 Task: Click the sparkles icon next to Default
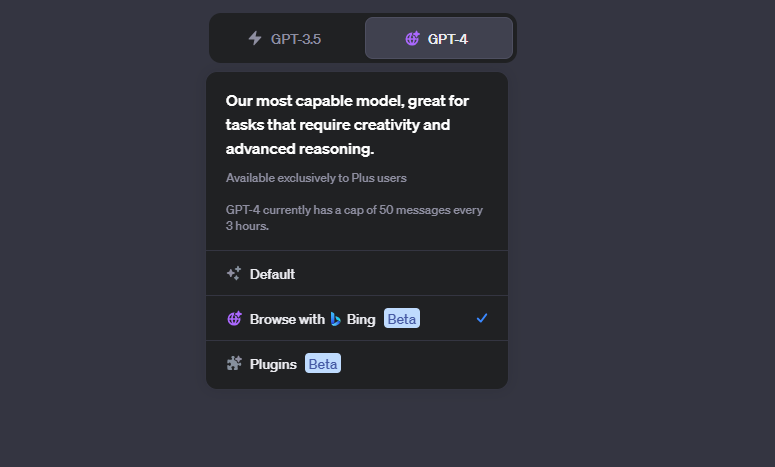tap(234, 273)
